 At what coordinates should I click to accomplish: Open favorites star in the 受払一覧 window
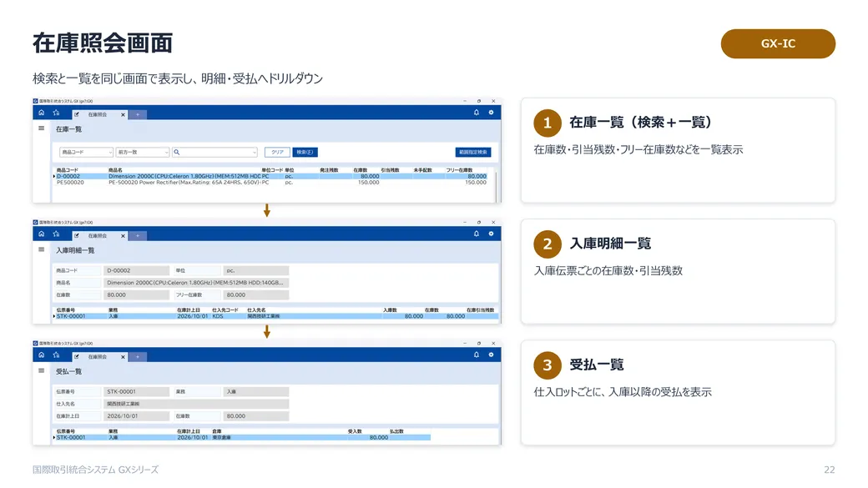click(x=57, y=355)
